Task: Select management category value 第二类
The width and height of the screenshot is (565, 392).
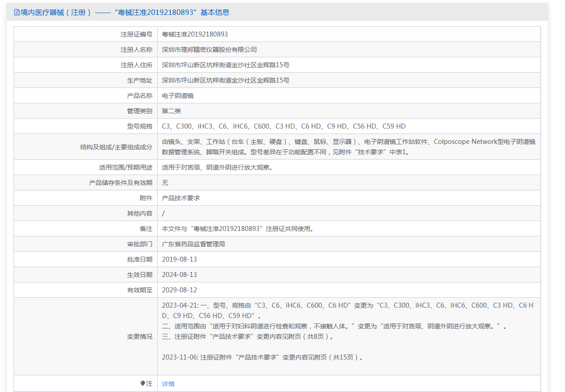Action: click(x=172, y=111)
